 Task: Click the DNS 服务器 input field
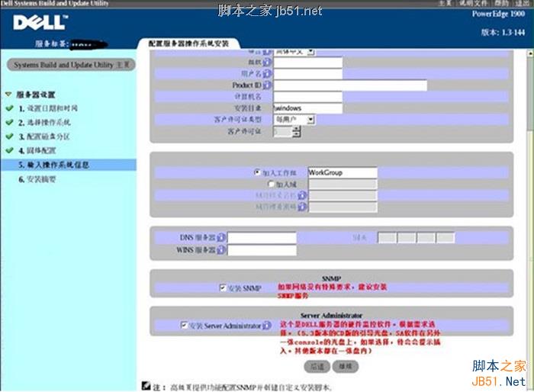(262, 237)
